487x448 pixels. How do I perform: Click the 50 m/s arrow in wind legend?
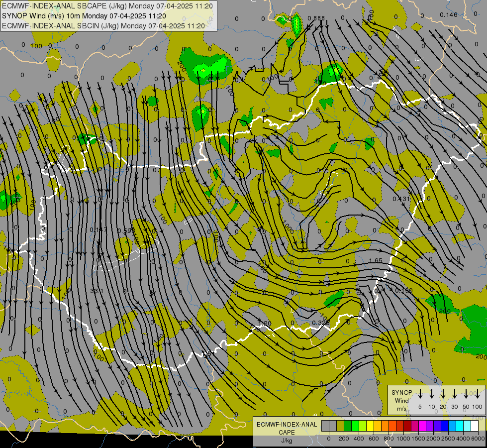(466, 394)
